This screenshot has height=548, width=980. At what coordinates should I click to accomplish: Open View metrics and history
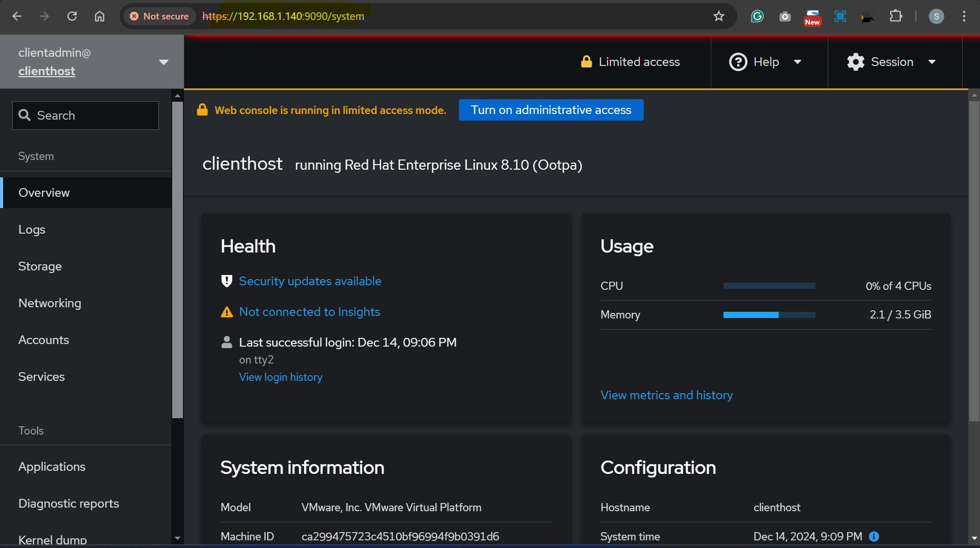[666, 395]
